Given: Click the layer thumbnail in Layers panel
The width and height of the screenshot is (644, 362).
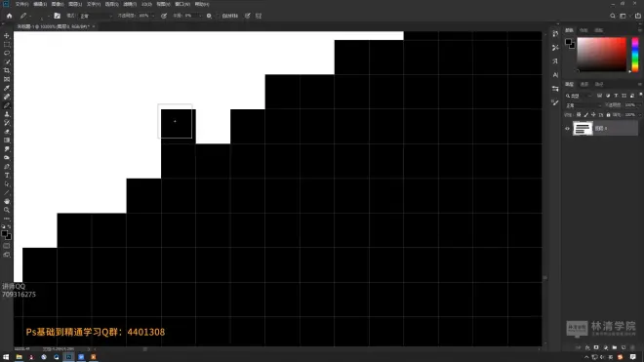Looking at the screenshot, I should (x=583, y=129).
